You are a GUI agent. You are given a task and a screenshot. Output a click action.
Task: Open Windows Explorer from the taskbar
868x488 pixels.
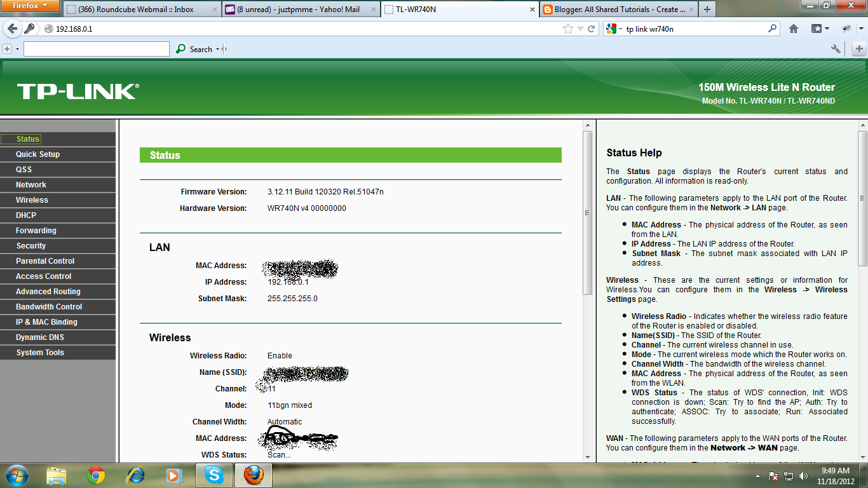pyautogui.click(x=57, y=475)
